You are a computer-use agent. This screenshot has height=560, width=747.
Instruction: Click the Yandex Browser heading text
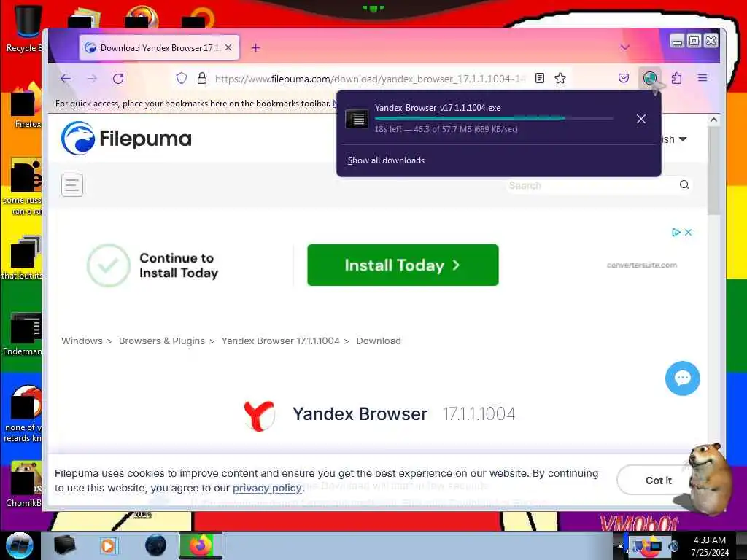pyautogui.click(x=360, y=414)
